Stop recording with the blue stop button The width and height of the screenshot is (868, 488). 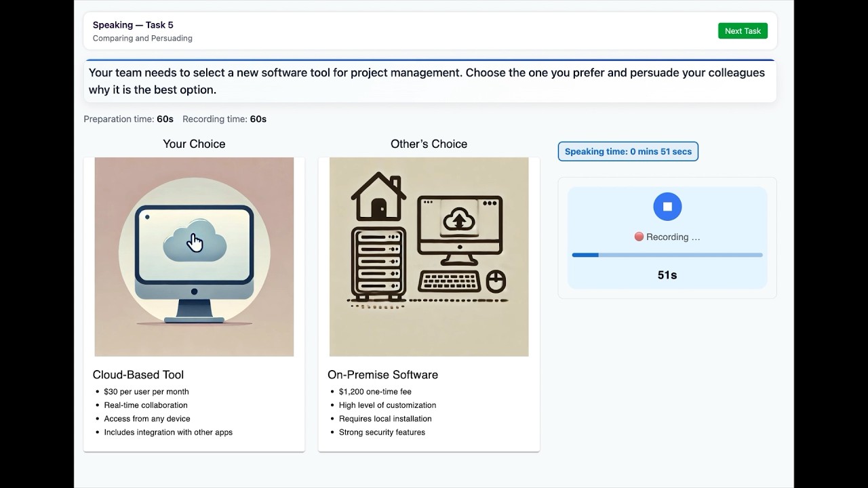(x=667, y=207)
